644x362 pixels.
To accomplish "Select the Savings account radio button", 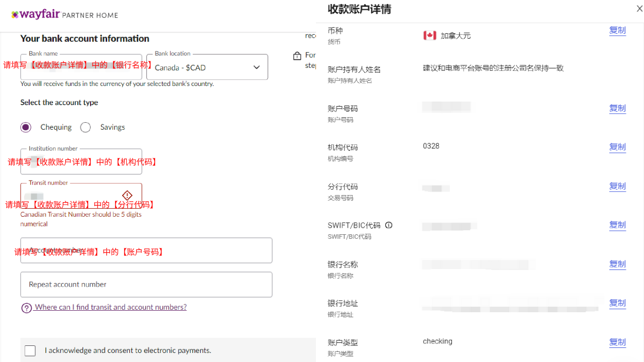I will (x=85, y=127).
